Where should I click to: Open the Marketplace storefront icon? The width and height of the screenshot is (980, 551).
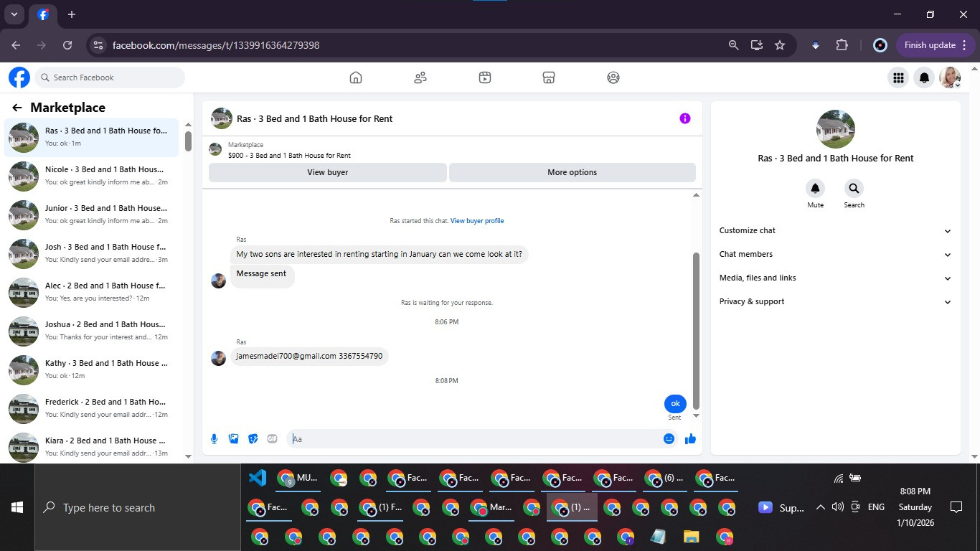coord(549,77)
